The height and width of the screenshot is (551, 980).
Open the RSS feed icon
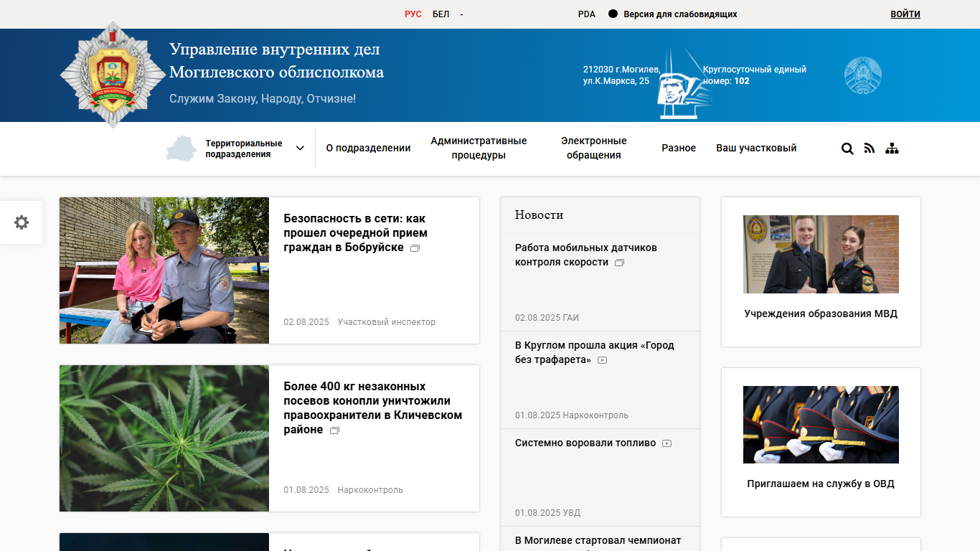coord(870,149)
